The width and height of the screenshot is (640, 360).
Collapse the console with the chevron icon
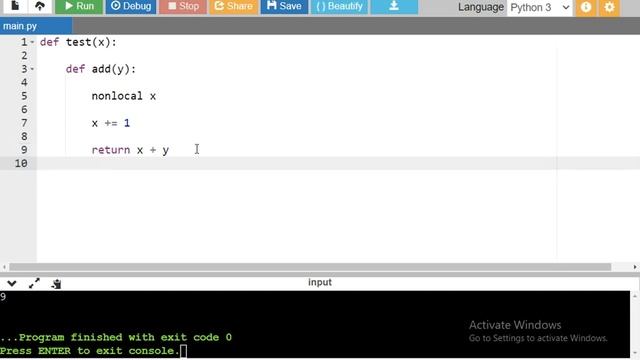coord(12,283)
